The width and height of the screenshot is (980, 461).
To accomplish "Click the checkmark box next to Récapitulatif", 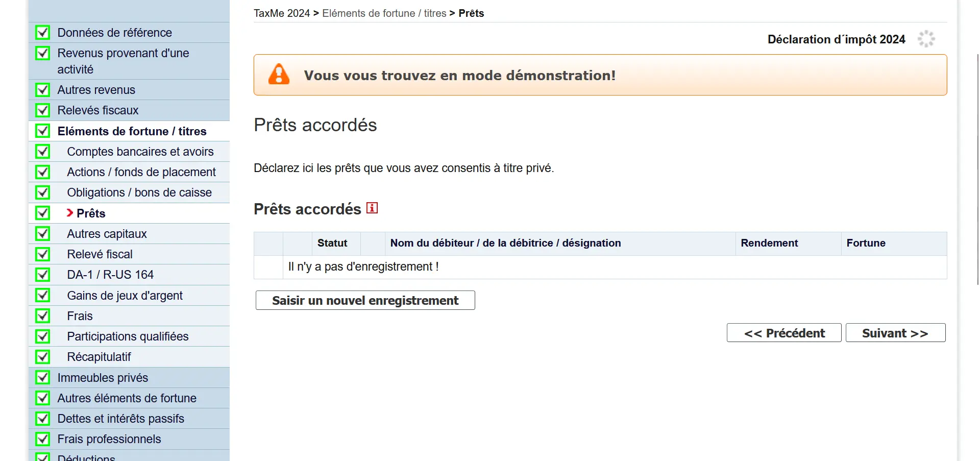I will [43, 357].
